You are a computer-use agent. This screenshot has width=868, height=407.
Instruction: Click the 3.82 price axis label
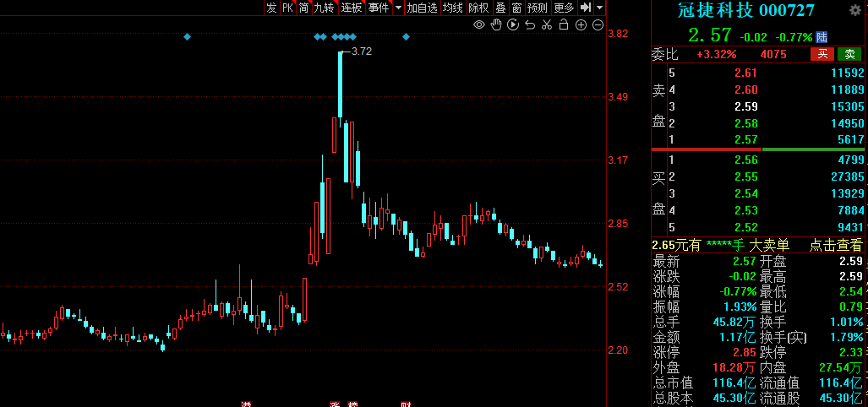618,34
